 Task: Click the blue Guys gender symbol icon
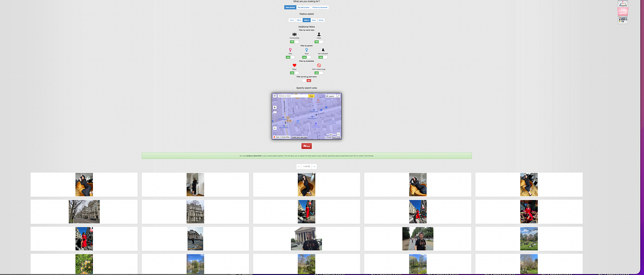click(x=307, y=49)
